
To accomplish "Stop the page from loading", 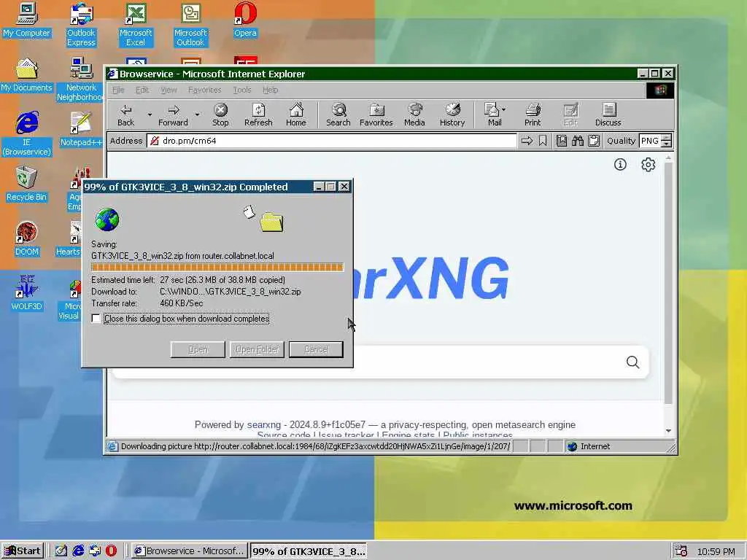I will click(x=220, y=115).
